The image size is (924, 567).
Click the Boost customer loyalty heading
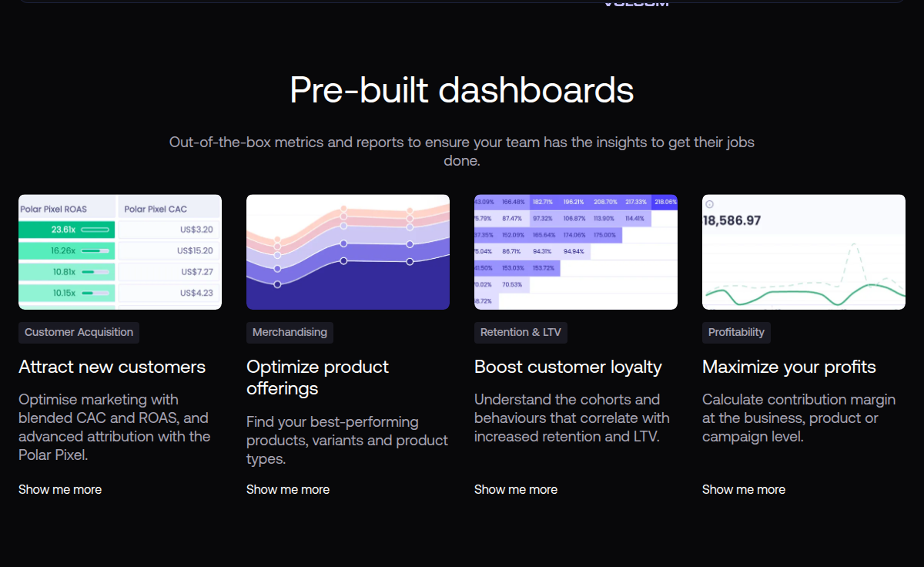[x=568, y=367]
